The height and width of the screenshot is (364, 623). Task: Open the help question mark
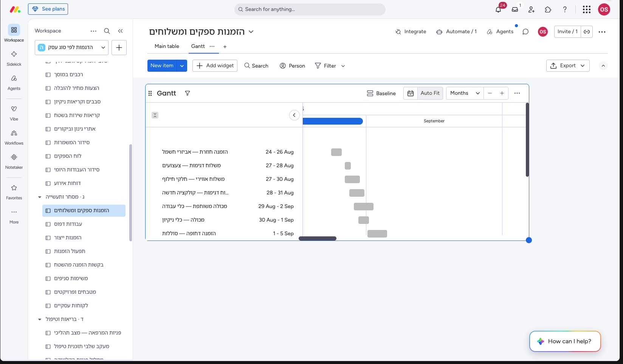tap(565, 9)
